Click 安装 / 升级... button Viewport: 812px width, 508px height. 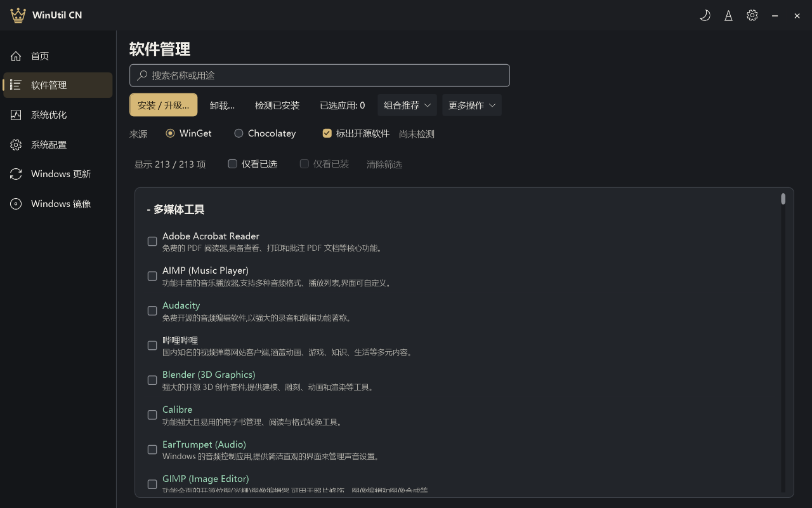tap(164, 105)
